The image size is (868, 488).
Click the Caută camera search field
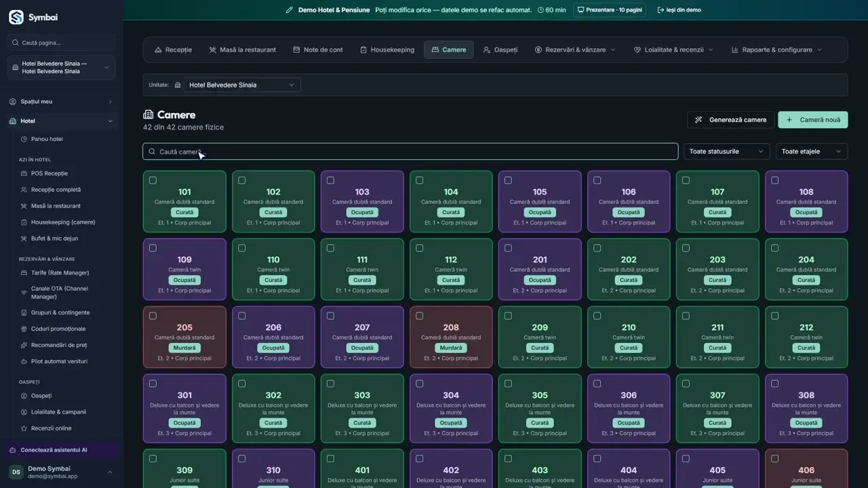[x=410, y=152]
